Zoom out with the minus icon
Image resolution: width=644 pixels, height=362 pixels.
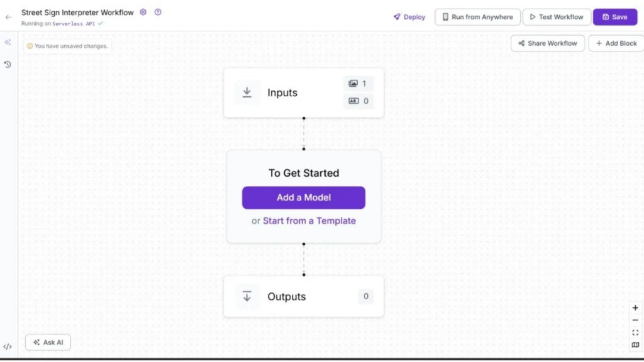pos(635,320)
